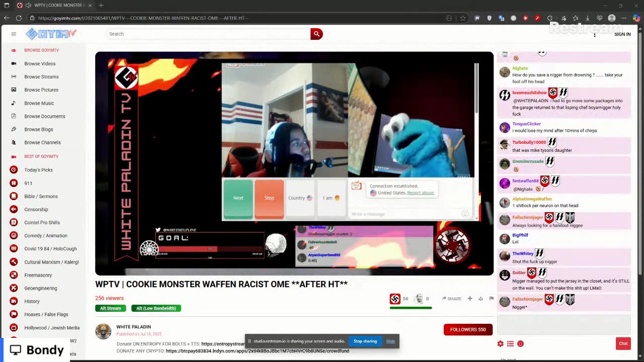Click the like icon showing 56
This screenshot has height=362, width=644.
click(395, 299)
